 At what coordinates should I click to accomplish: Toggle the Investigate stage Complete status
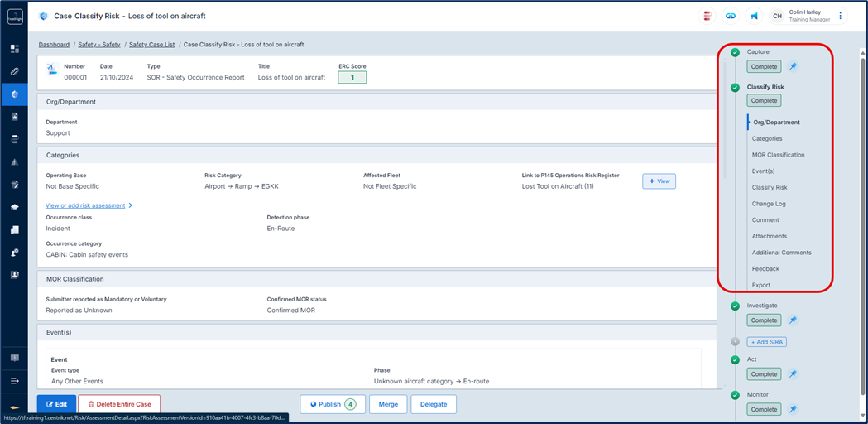pyautogui.click(x=764, y=320)
